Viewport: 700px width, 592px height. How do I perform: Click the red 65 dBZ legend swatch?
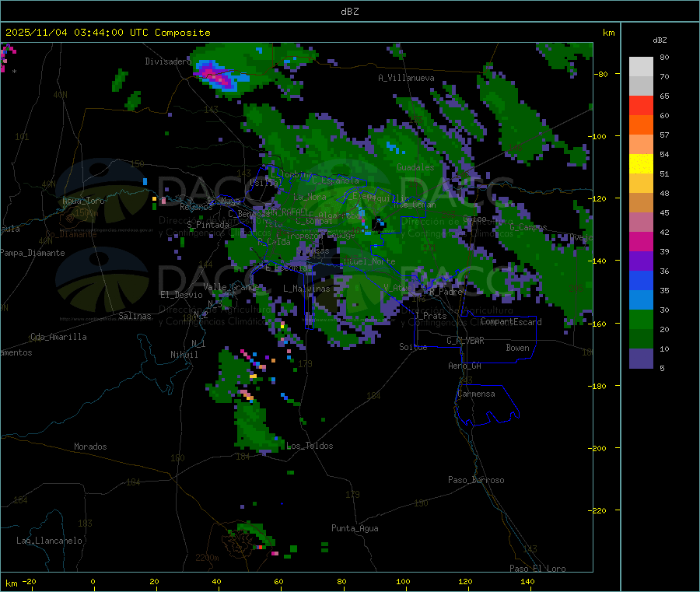[x=641, y=105]
